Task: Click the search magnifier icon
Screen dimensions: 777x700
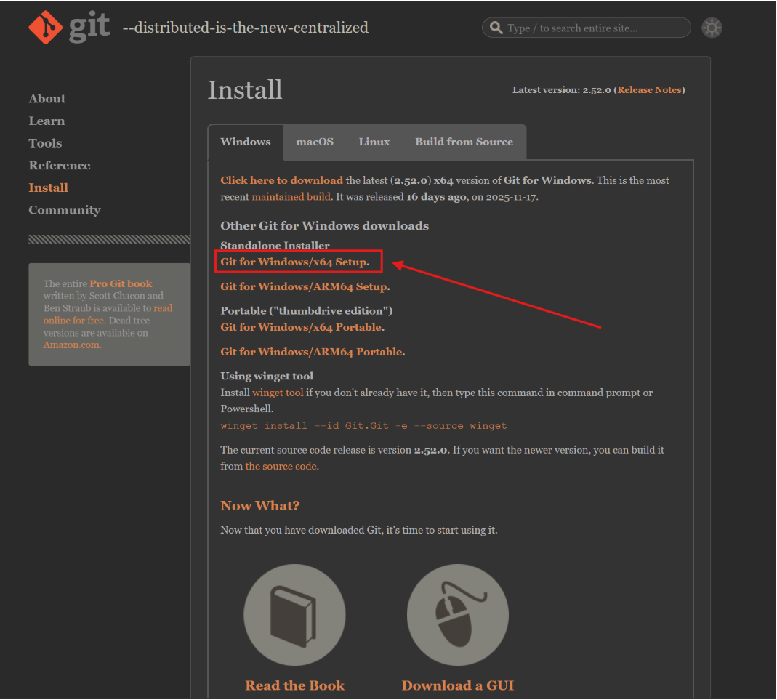Action: coord(496,28)
